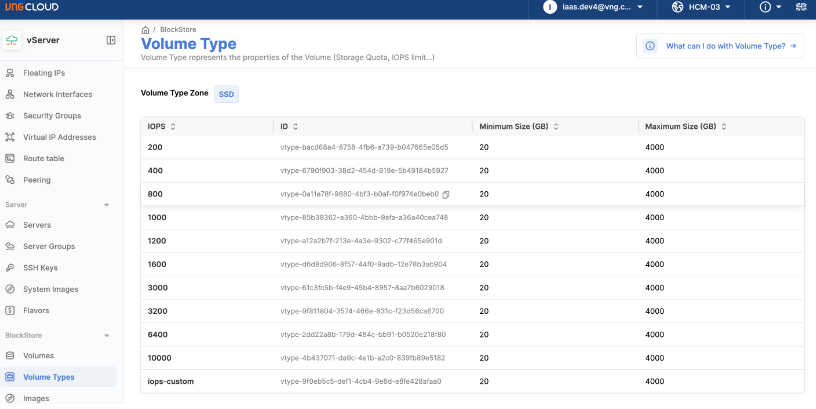Select the SSD volume type zone
The width and height of the screenshot is (816, 409).
226,93
